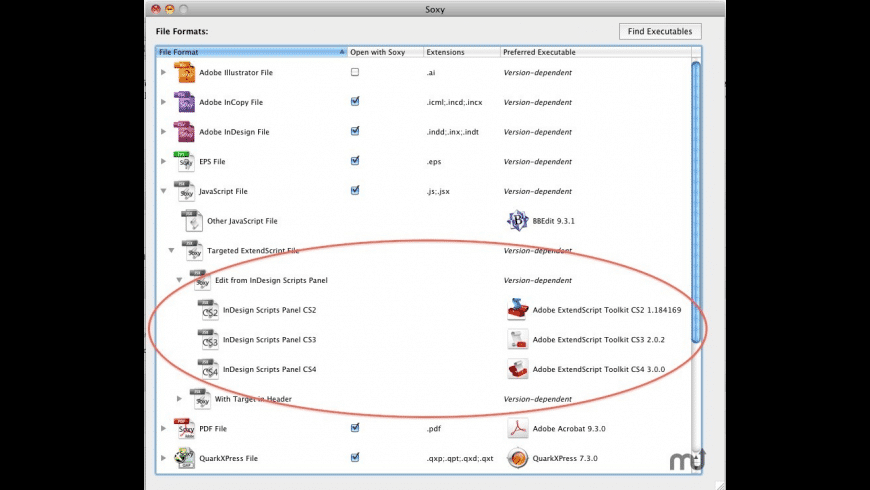Sort by Preferred Executable column header
The image size is (870, 490).
click(596, 52)
